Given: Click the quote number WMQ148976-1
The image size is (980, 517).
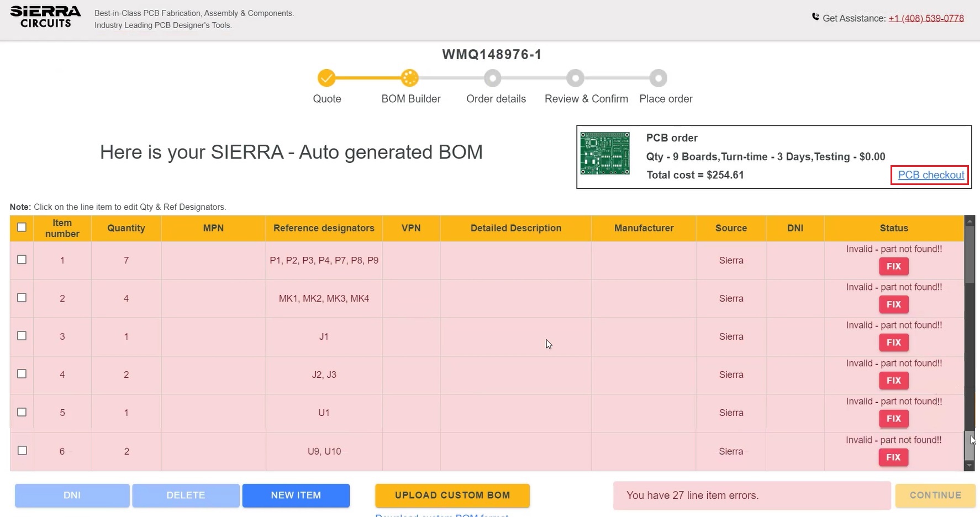Looking at the screenshot, I should [492, 55].
